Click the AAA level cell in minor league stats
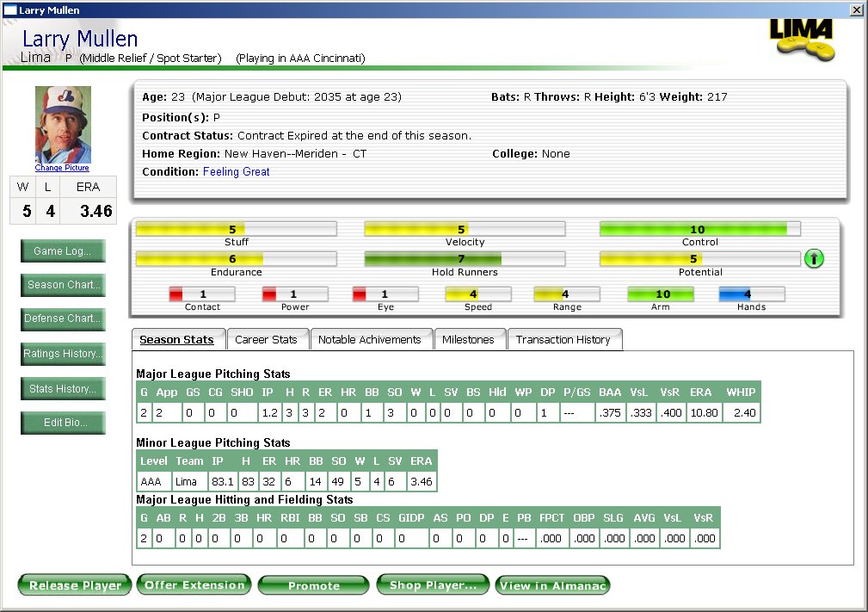The image size is (868, 612). point(153,482)
